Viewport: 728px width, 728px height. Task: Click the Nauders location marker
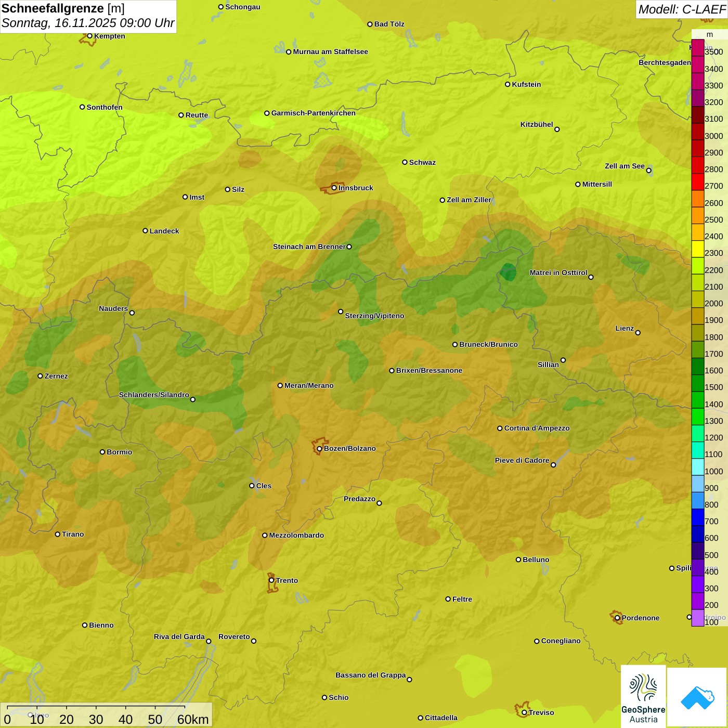tap(132, 313)
